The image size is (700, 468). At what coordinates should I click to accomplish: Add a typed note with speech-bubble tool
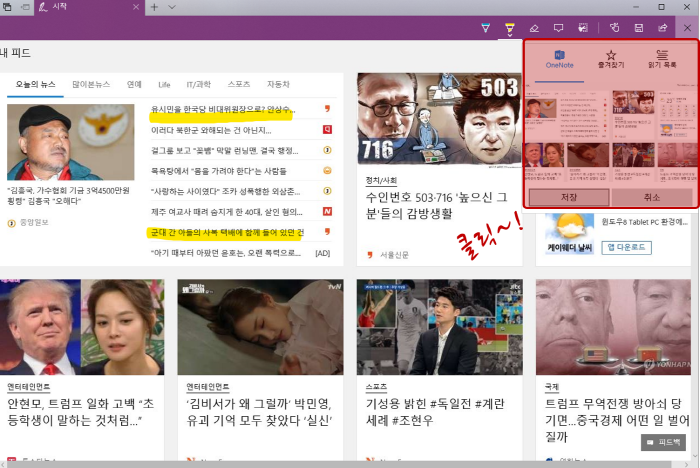558,28
